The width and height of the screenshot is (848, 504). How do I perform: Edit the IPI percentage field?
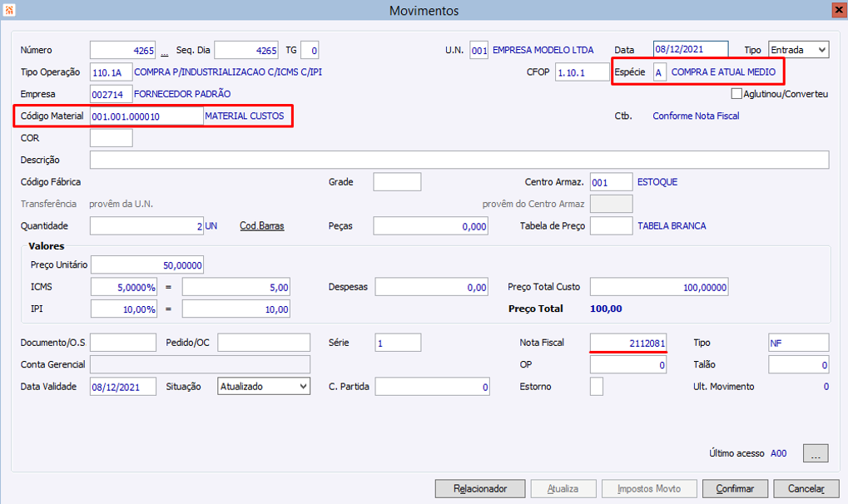click(124, 309)
